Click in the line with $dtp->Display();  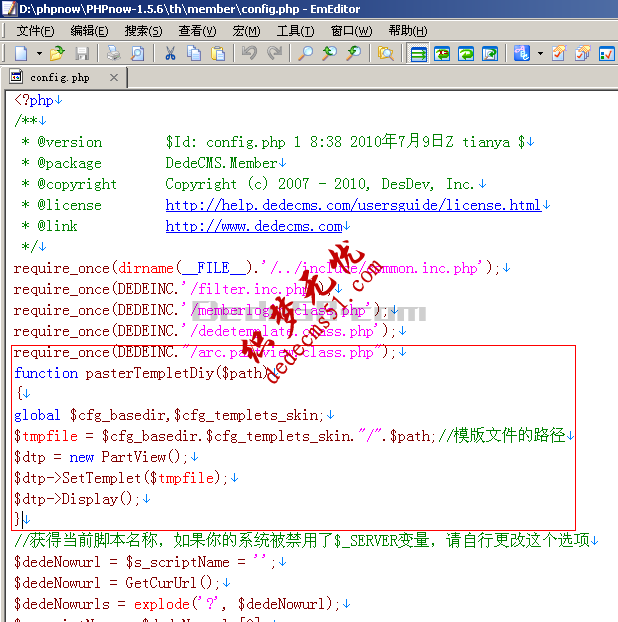pos(78,498)
